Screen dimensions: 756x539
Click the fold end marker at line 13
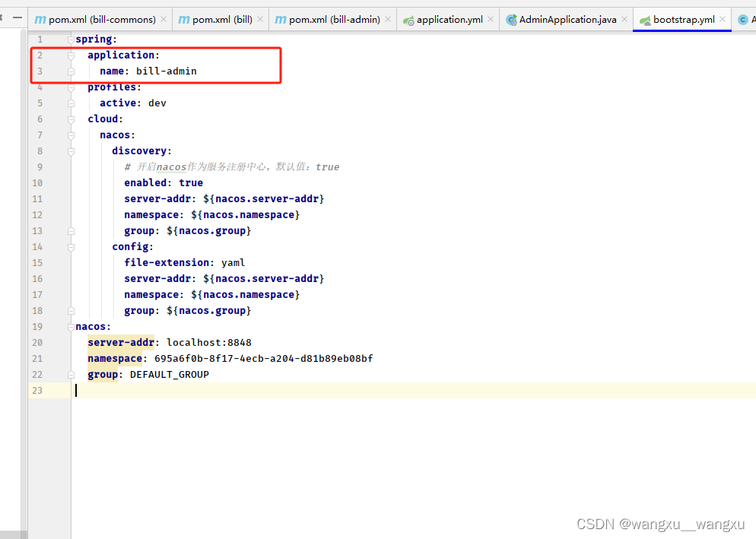[71, 231]
